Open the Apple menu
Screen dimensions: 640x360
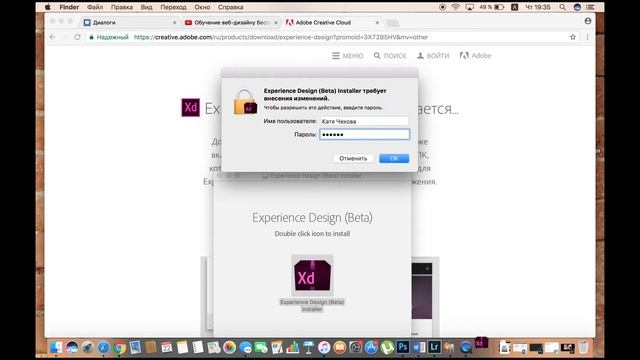click(48, 7)
